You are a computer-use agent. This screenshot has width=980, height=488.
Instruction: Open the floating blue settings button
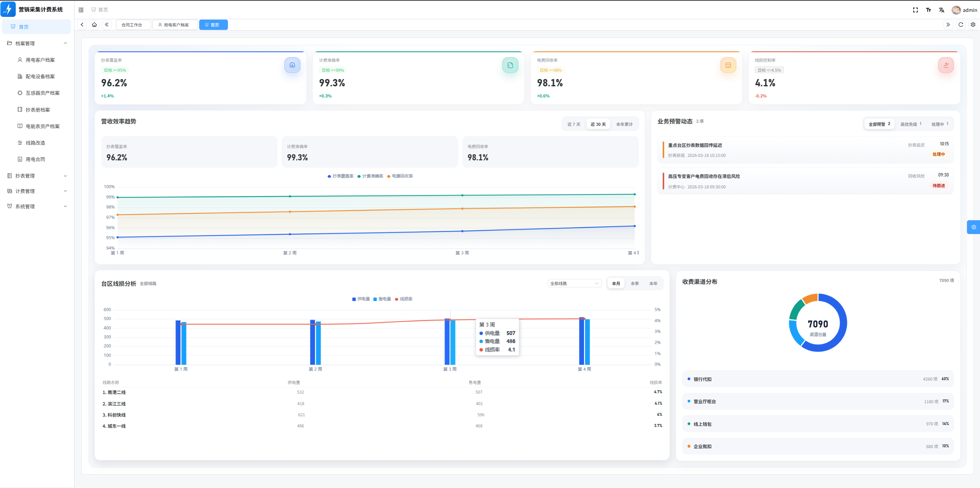[x=973, y=227]
